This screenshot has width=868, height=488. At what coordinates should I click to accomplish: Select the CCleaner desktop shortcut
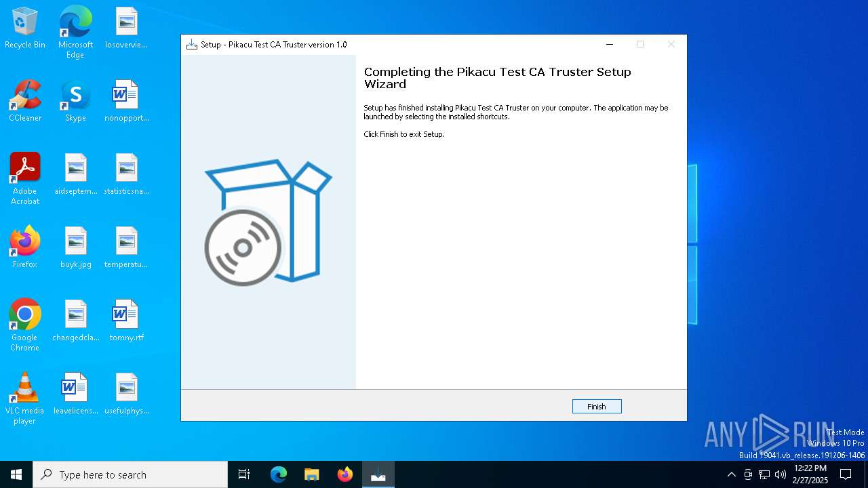(25, 102)
